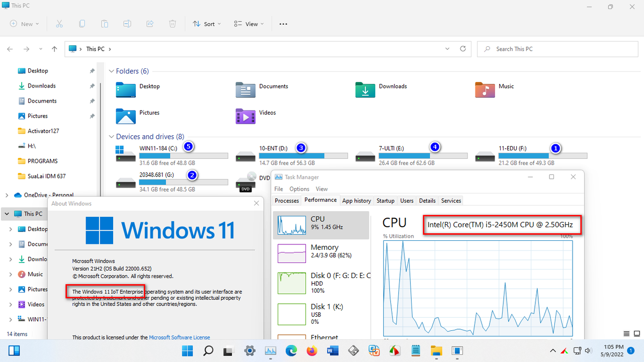
Task: Switch to the Processes tab
Action: coord(287,201)
